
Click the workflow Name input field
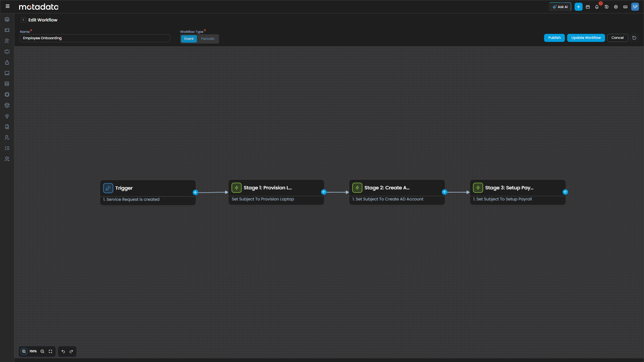95,38
